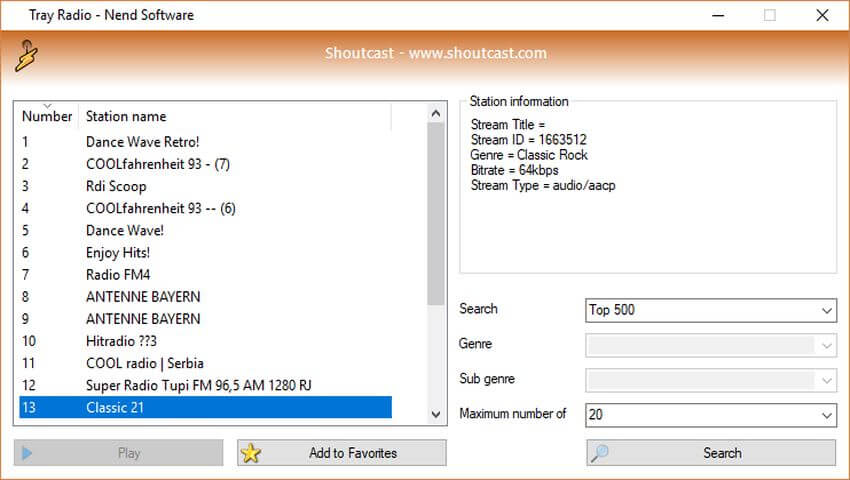Sort the list by the Number column header

pos(47,116)
